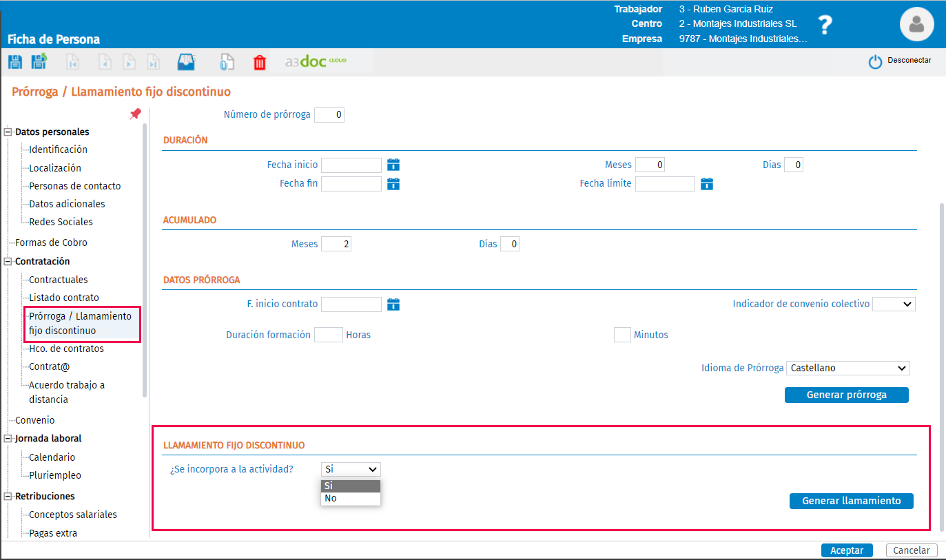This screenshot has width=946, height=560.
Task: Choose 'No' in the incorporation dropdown list
Action: 351,498
